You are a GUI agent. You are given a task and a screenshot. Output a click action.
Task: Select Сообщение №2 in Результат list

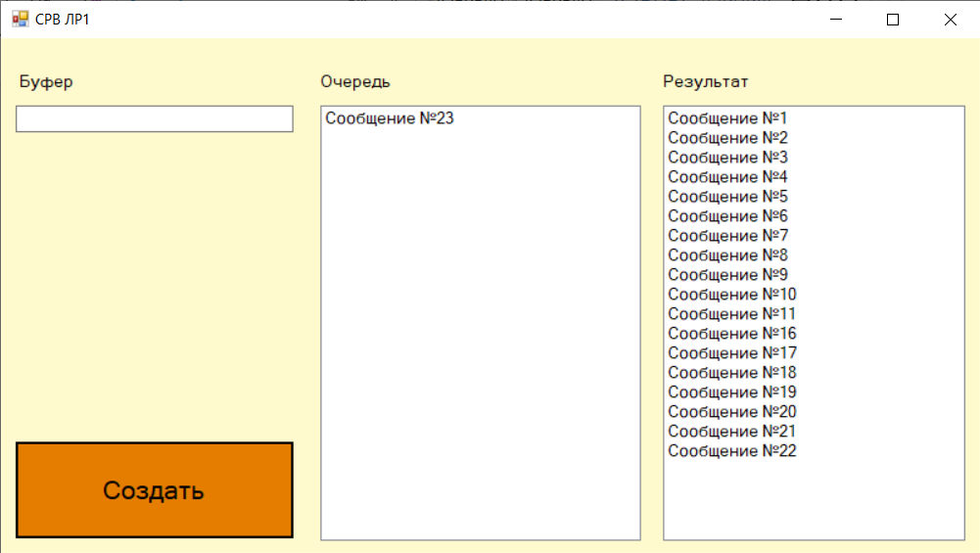click(814, 137)
